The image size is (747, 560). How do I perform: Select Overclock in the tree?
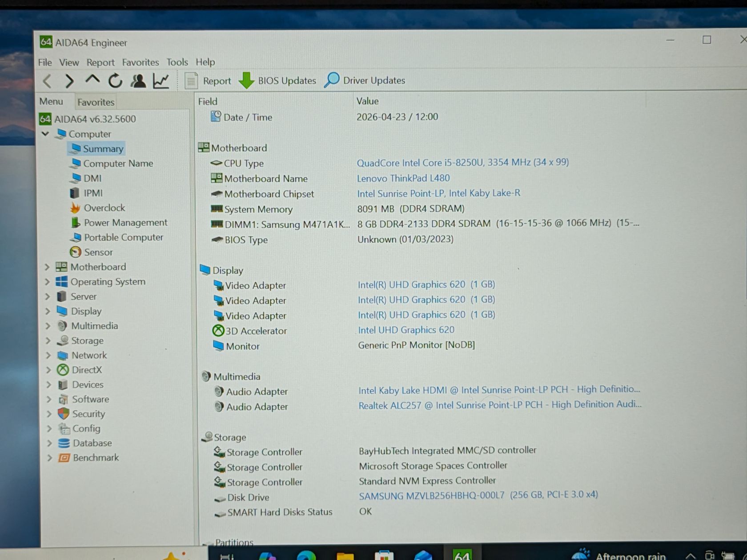tap(98, 208)
